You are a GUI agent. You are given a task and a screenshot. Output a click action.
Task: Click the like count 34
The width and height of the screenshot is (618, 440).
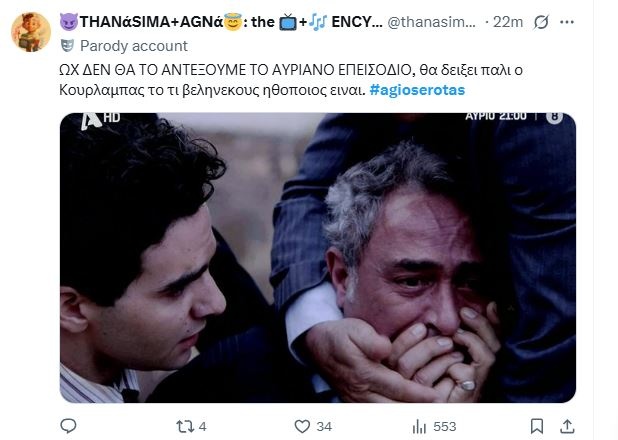point(324,427)
